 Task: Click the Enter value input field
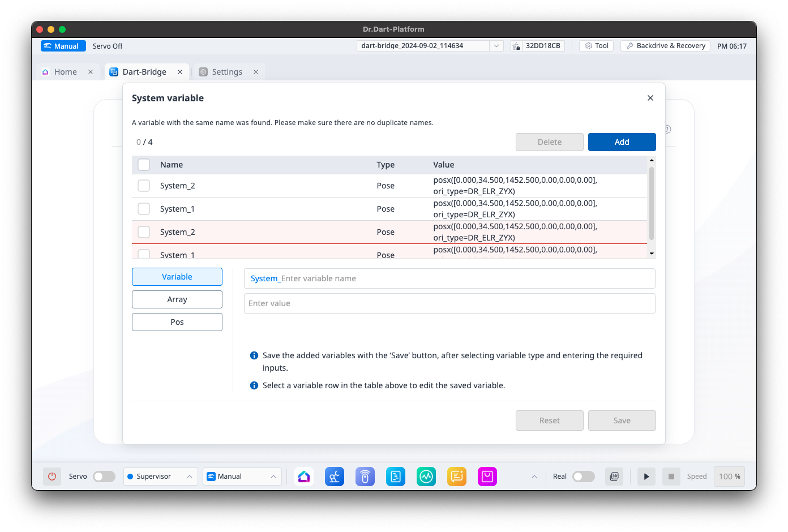449,303
